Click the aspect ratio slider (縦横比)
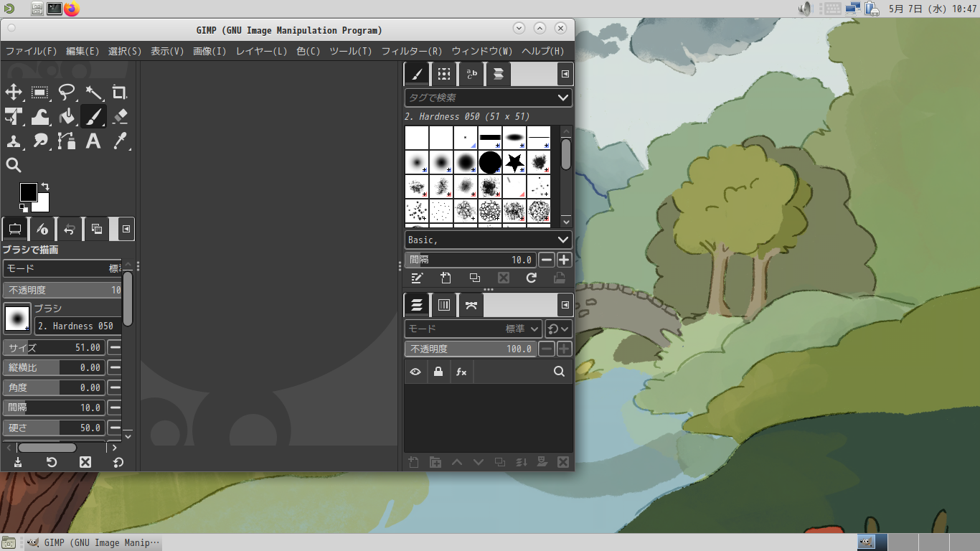 point(54,367)
